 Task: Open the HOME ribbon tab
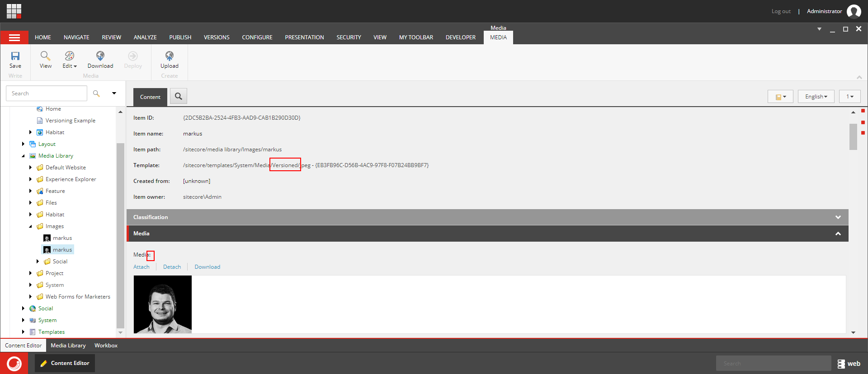(x=43, y=37)
